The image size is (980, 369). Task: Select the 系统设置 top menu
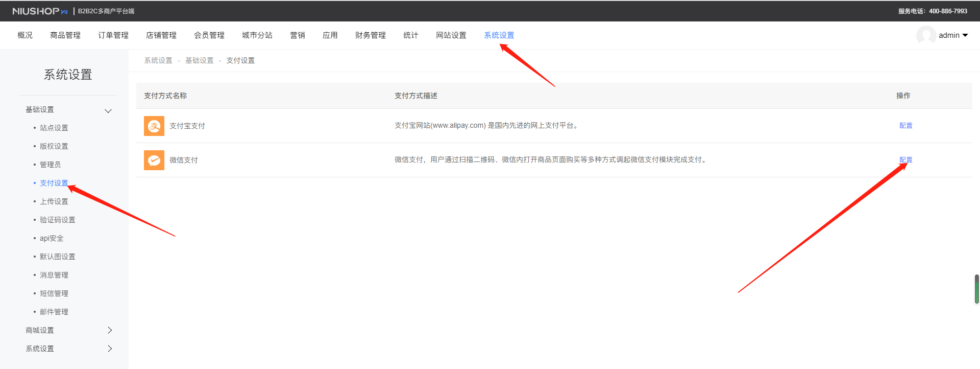tap(499, 35)
